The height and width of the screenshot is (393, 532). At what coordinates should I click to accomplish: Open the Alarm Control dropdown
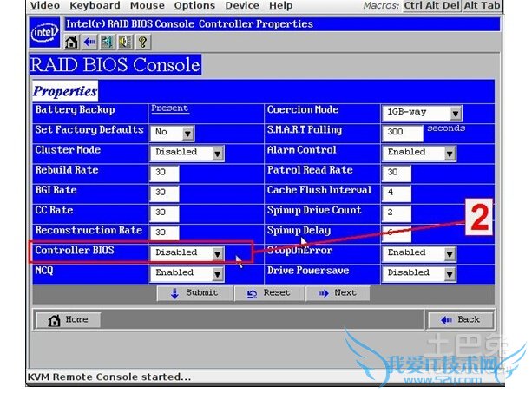[419, 153]
